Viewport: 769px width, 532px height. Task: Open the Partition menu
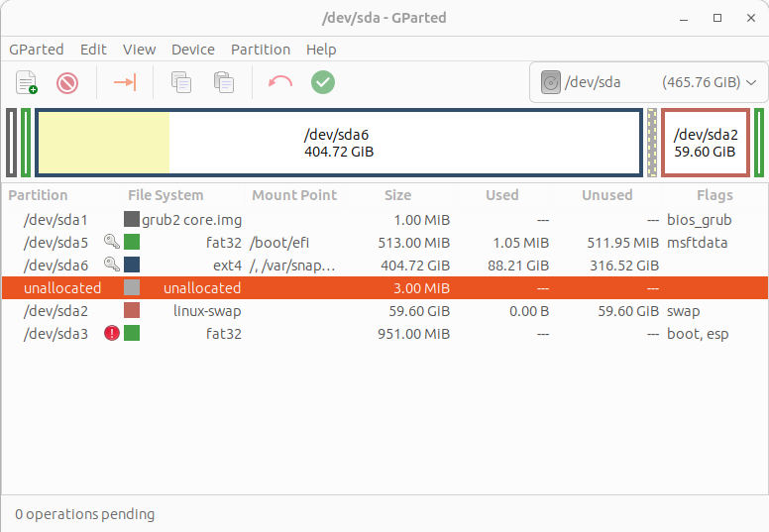261,50
